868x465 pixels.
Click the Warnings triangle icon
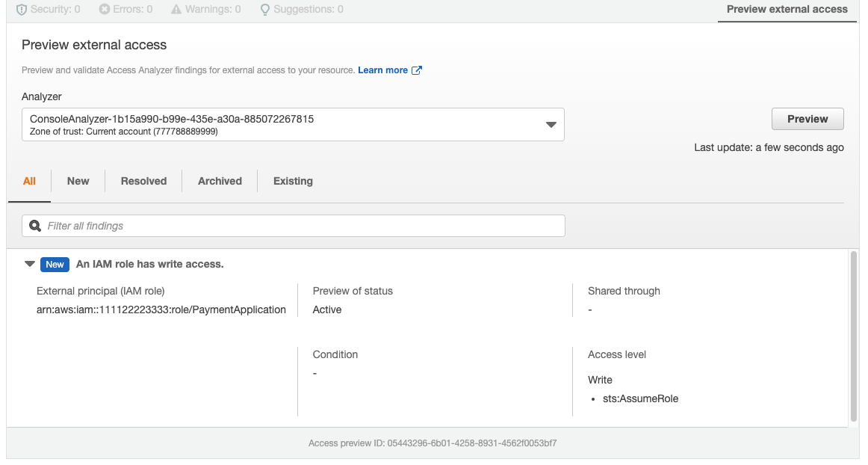[176, 10]
